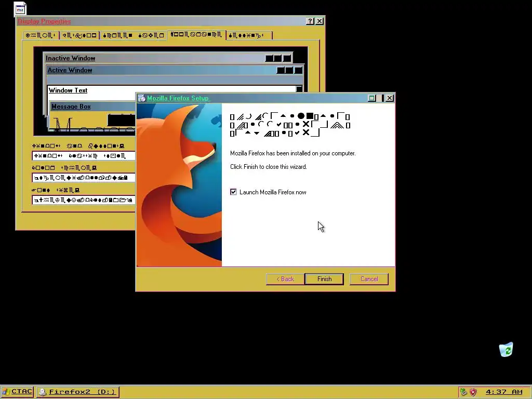Close the Display Properties window

coord(320,21)
